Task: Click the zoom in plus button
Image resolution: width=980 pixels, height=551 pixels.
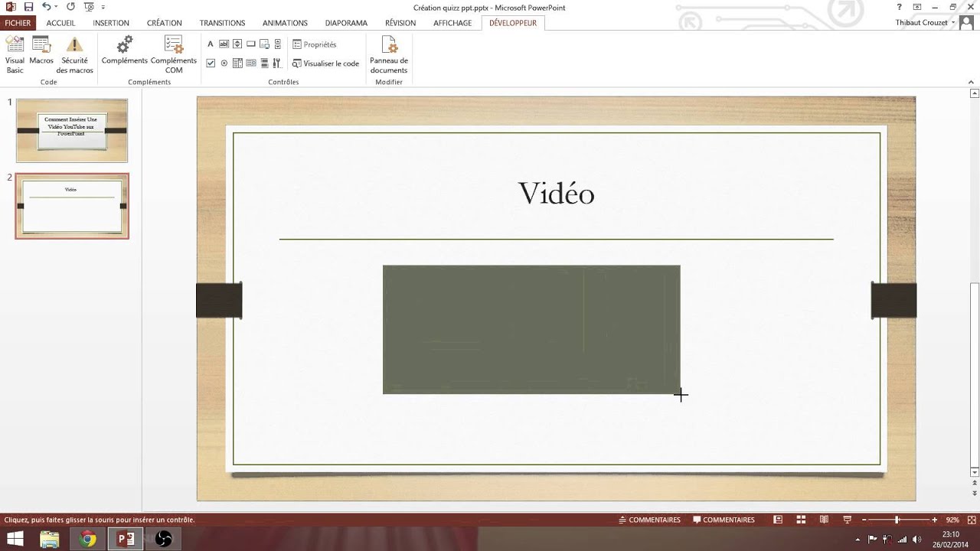Action: pos(935,520)
